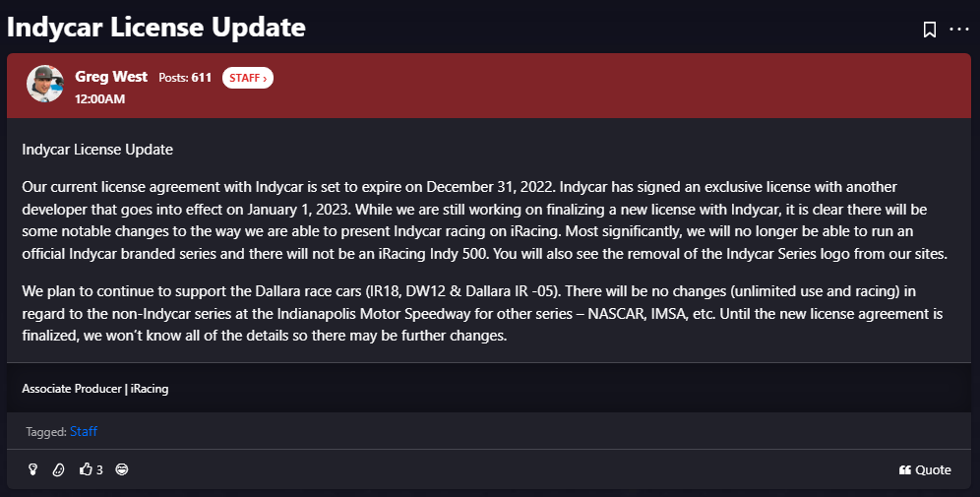Click Greg West's avatar picture
The image size is (980, 497).
click(45, 84)
